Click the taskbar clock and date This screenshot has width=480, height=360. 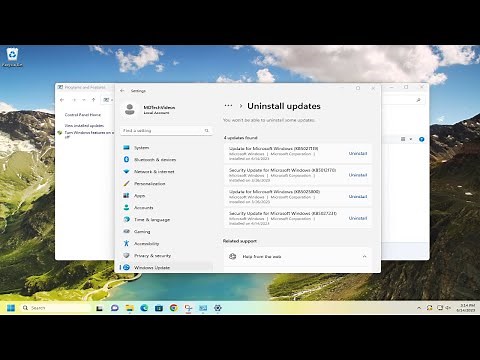click(x=466, y=308)
